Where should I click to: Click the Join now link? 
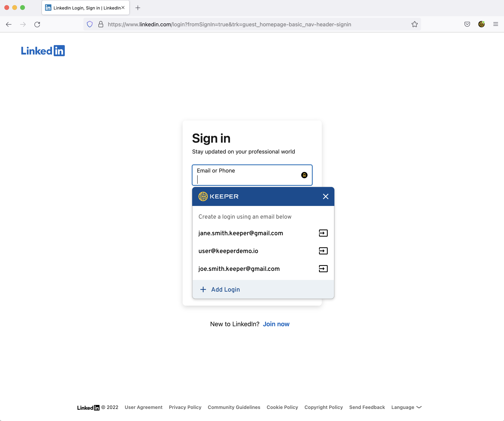click(276, 324)
